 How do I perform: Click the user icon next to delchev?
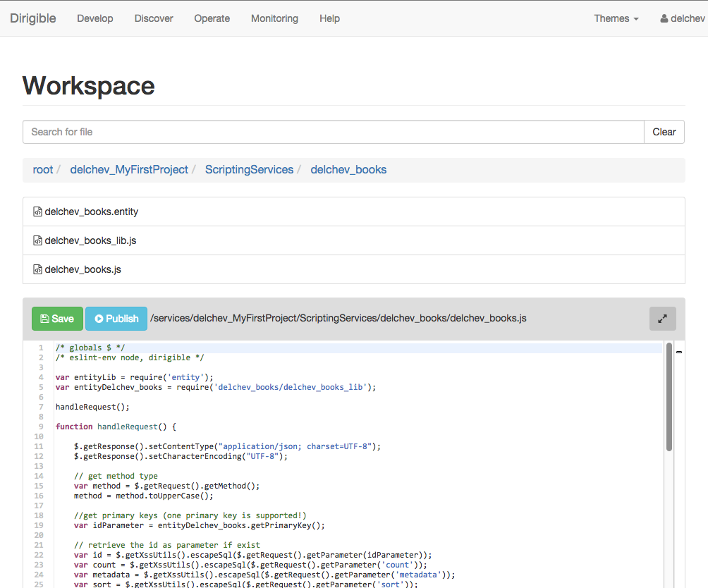click(x=664, y=18)
